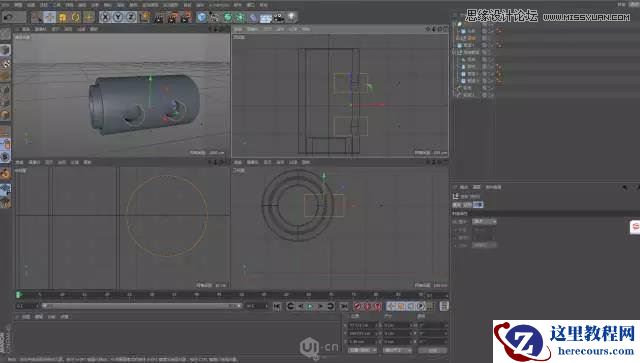Select the Basic tab in the attribute manager

point(457,205)
